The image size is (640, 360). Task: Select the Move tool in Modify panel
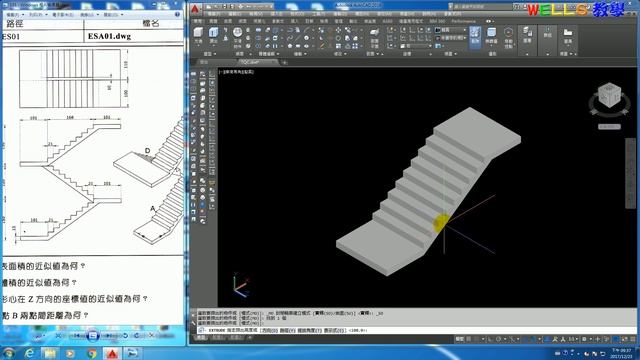[338, 30]
